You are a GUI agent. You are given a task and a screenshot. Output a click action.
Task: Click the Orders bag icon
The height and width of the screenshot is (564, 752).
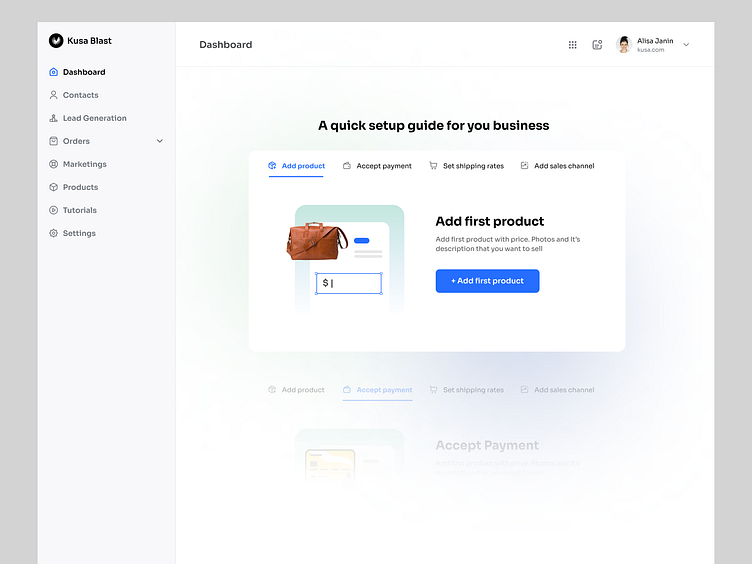[x=54, y=141]
